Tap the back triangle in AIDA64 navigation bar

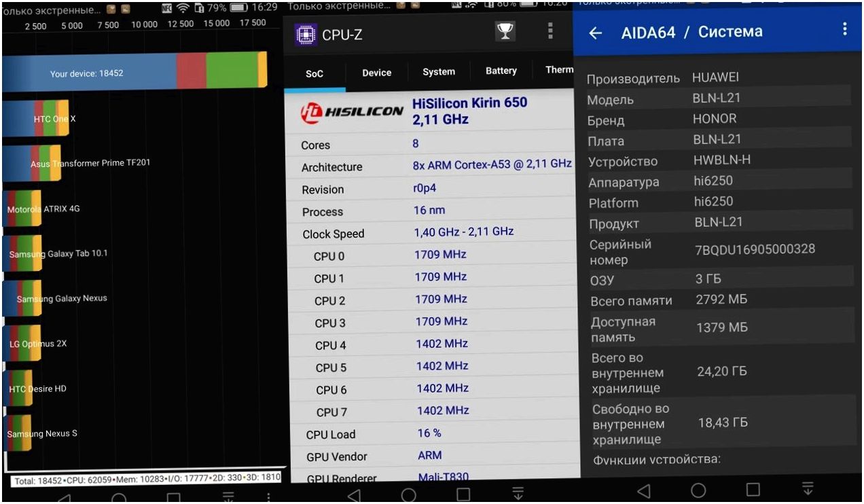644,490
